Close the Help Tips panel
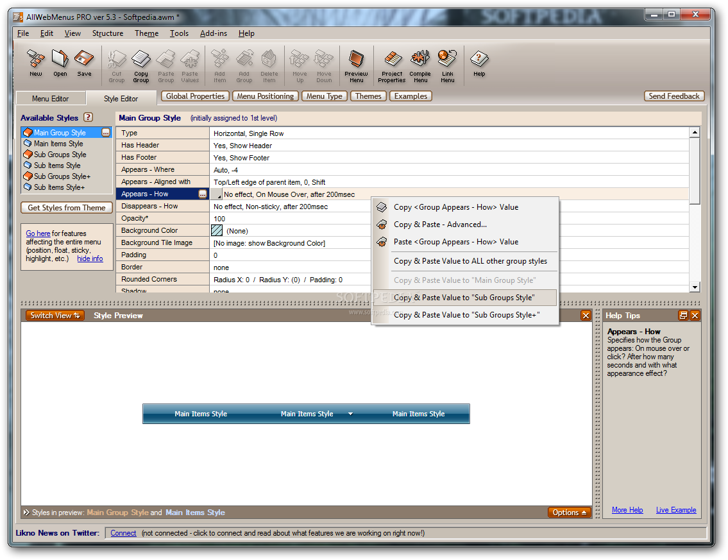This screenshot has width=728, height=560. [695, 316]
